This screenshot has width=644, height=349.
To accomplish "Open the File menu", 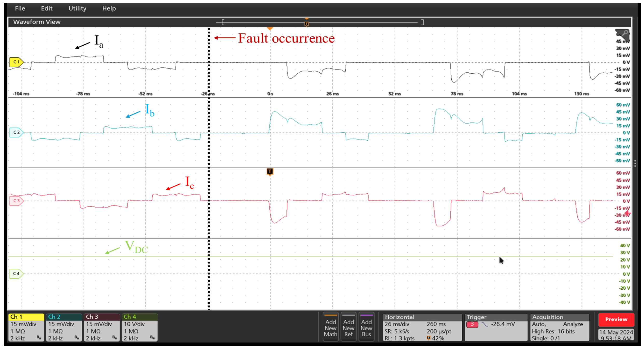I will pyautogui.click(x=20, y=9).
